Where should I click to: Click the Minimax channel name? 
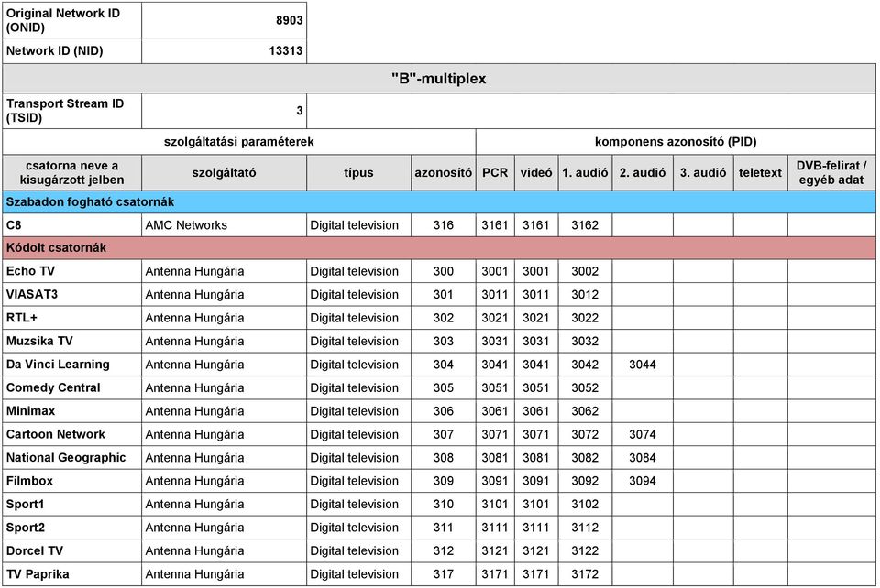pyautogui.click(x=31, y=411)
